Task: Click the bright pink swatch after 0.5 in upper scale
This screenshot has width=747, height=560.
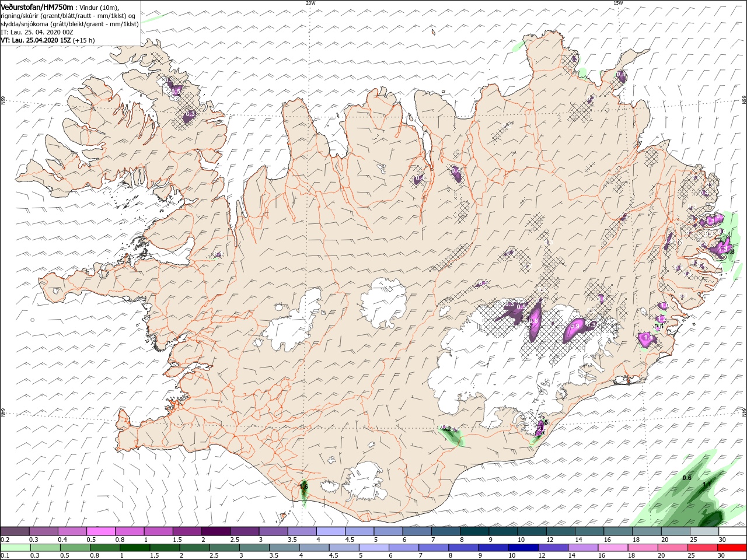Action: (x=100, y=532)
